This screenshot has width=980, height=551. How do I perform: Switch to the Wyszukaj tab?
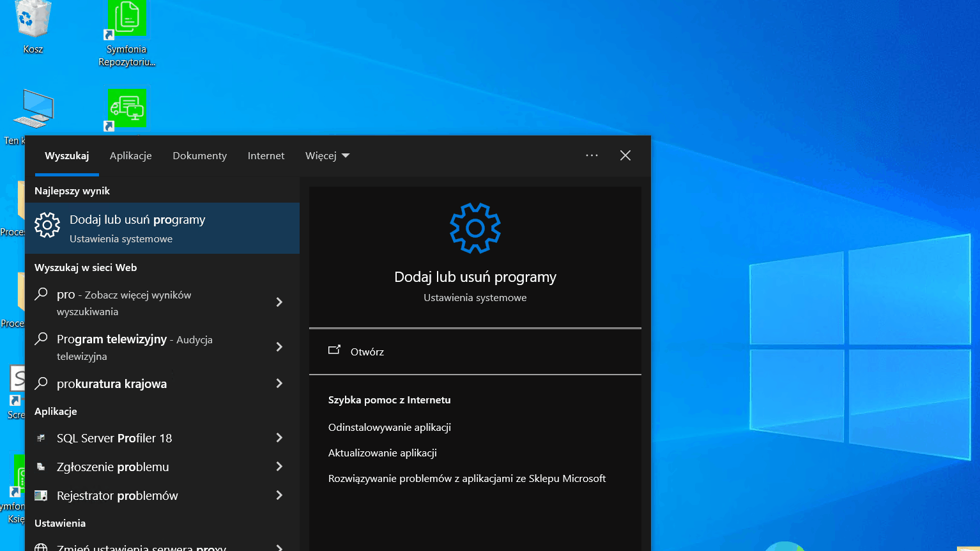pyautogui.click(x=67, y=156)
